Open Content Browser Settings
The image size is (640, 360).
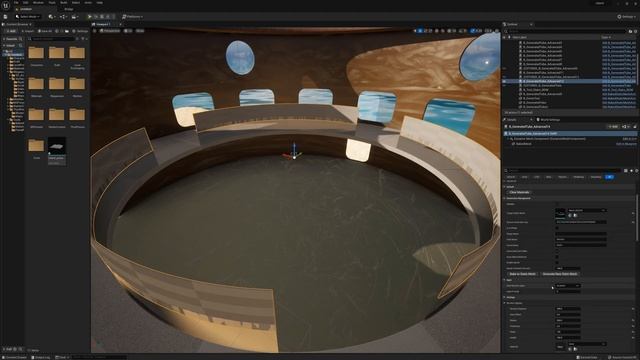[x=80, y=31]
